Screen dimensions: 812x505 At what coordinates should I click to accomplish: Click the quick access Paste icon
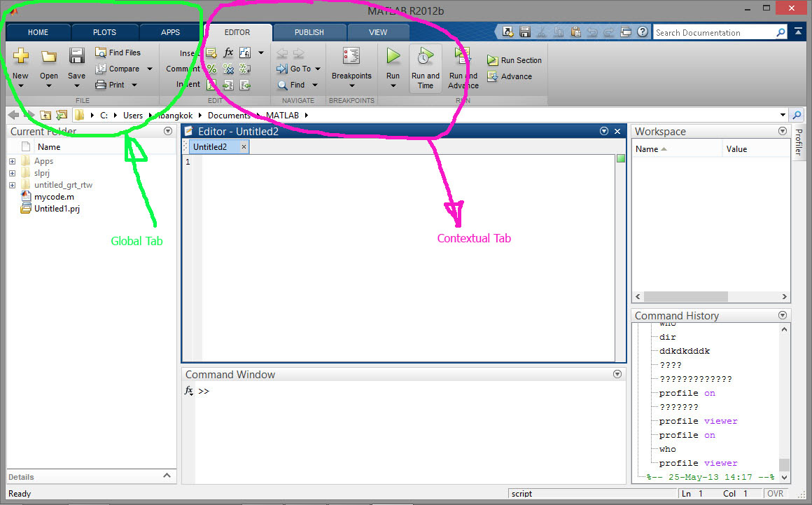(575, 32)
